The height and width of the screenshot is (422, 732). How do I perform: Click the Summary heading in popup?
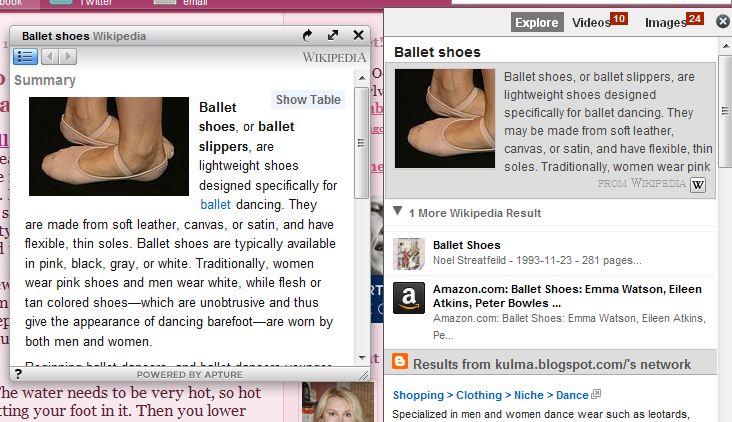pos(45,80)
